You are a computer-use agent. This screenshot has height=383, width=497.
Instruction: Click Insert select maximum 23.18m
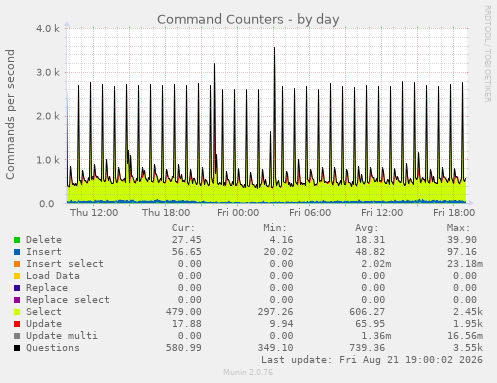click(x=465, y=264)
